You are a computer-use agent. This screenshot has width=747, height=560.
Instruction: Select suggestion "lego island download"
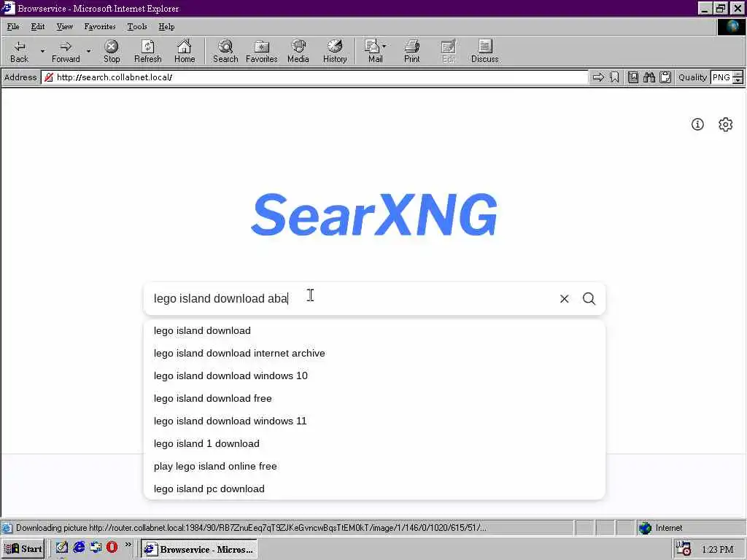click(374, 330)
